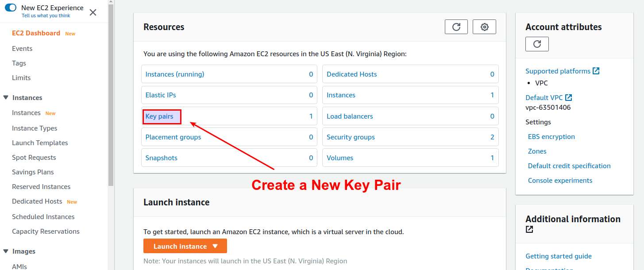
Task: Open Default VPC external link icon
Action: 569,97
